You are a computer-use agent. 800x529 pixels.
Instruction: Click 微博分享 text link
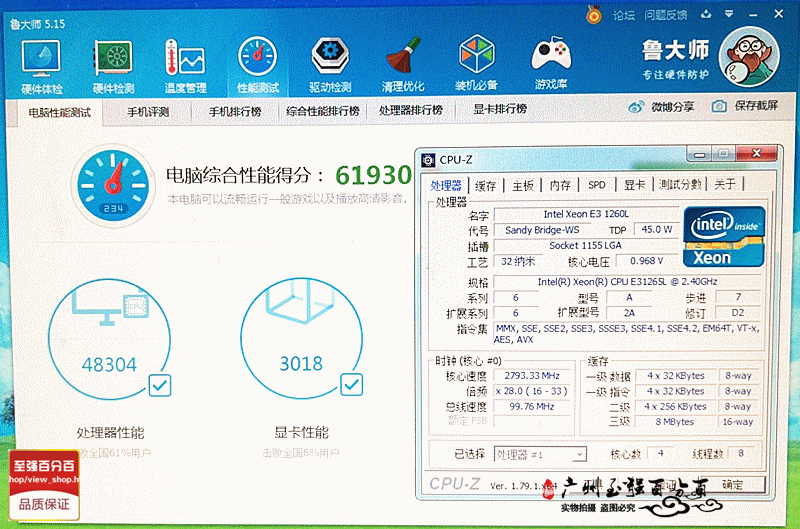click(x=672, y=107)
